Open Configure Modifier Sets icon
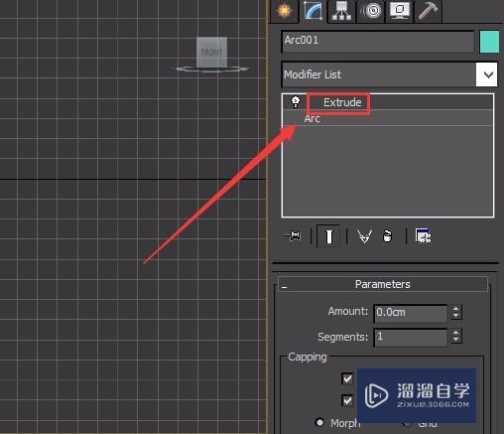 [423, 236]
